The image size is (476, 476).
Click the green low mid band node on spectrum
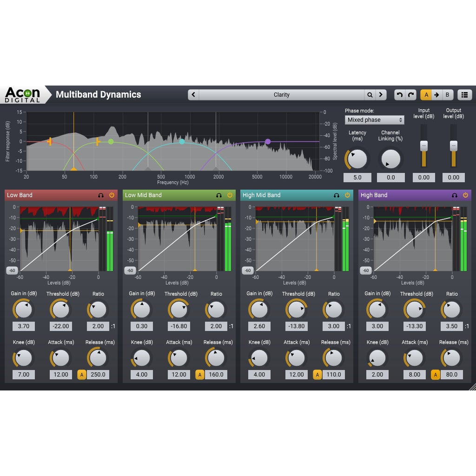111,141
